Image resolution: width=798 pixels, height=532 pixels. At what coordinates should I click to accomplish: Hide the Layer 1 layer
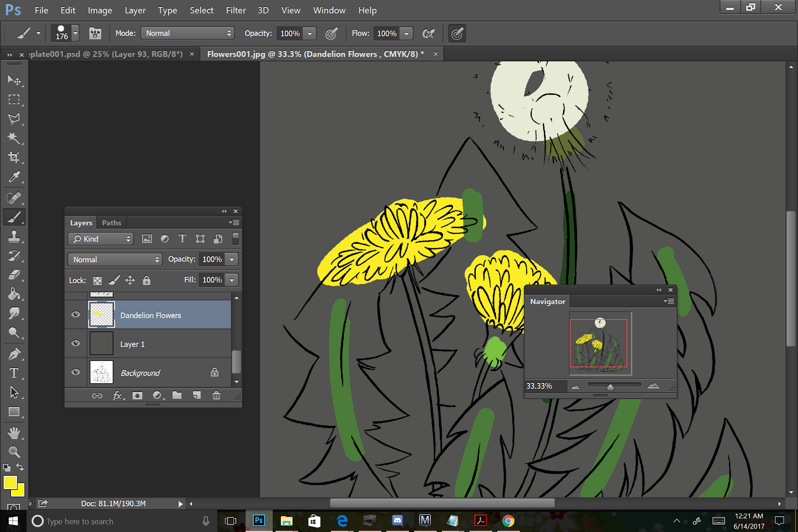(76, 344)
